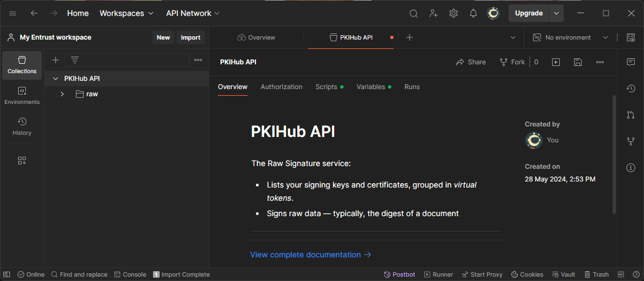Viewport: 644px width, 281px height.
Task: Toggle the sidebar using bottom-left icon
Action: pos(7,274)
